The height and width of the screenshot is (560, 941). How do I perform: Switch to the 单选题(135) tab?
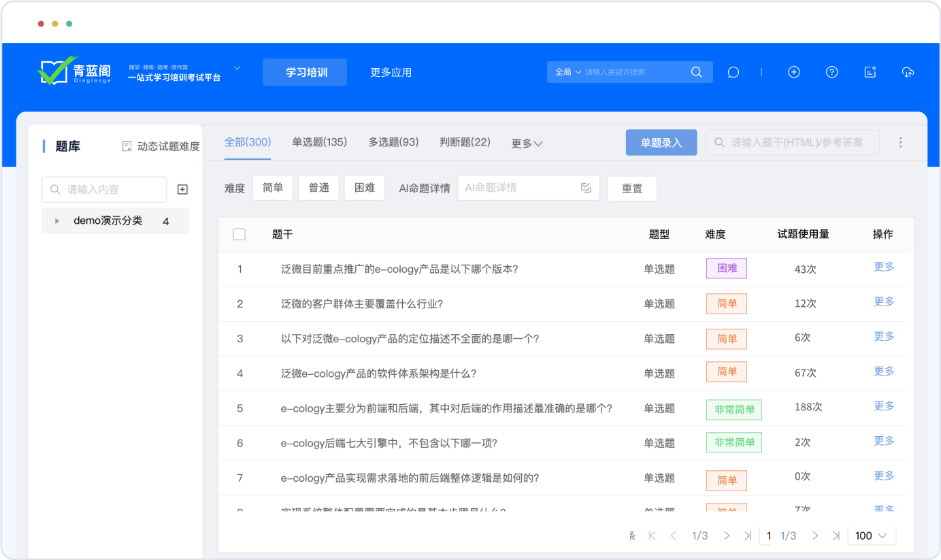point(319,142)
